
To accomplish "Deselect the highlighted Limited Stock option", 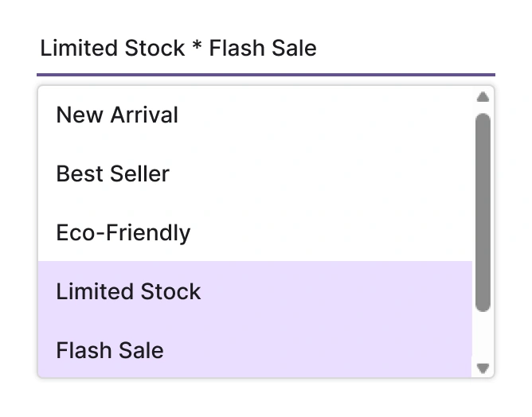I will (x=128, y=292).
